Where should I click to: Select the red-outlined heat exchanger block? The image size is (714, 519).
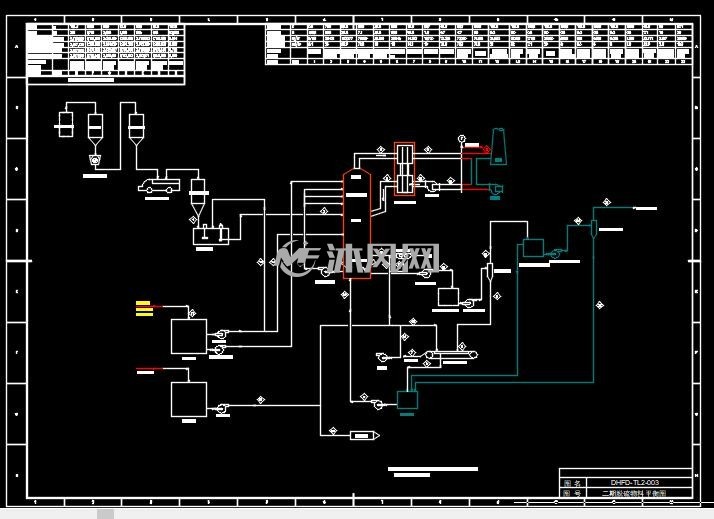coord(404,169)
